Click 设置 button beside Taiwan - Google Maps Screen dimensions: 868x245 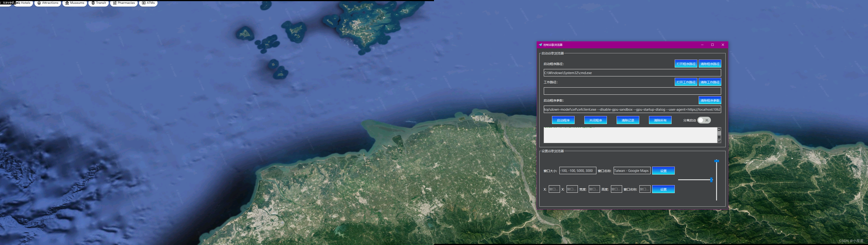click(x=663, y=171)
